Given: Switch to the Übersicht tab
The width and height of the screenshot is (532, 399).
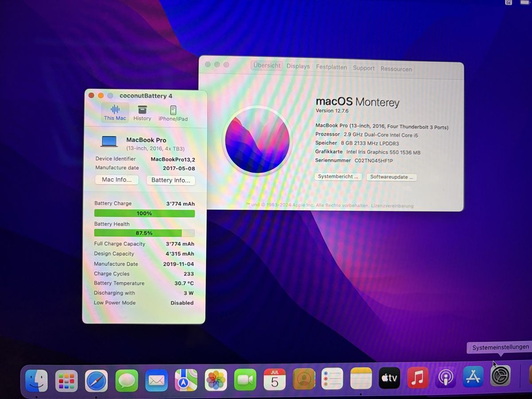Looking at the screenshot, I should pyautogui.click(x=267, y=66).
